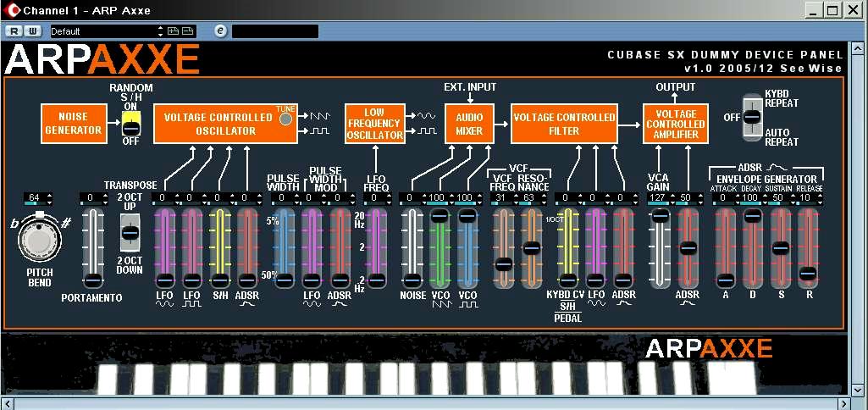Click the Resonance slider handle
Screen dimensions: 868x410
pyautogui.click(x=532, y=249)
